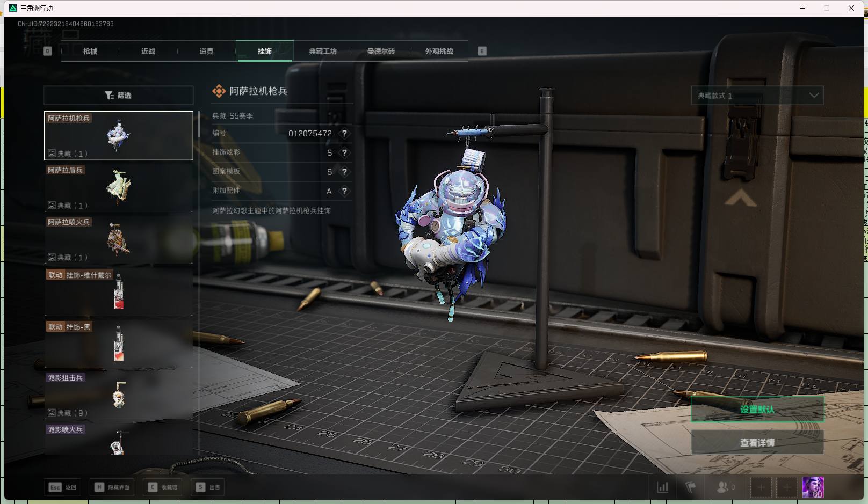Open the friends list icon
Viewport: 868px width, 504px height.
click(724, 487)
